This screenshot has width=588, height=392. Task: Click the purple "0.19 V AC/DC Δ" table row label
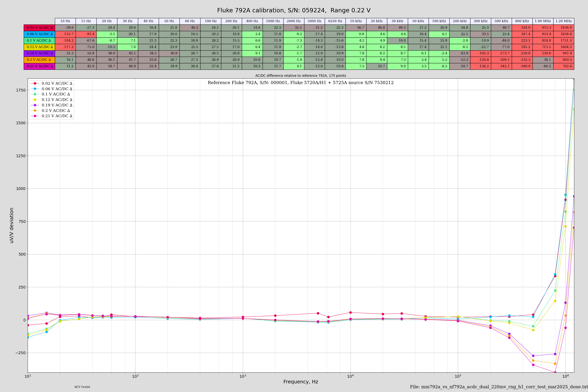point(40,54)
